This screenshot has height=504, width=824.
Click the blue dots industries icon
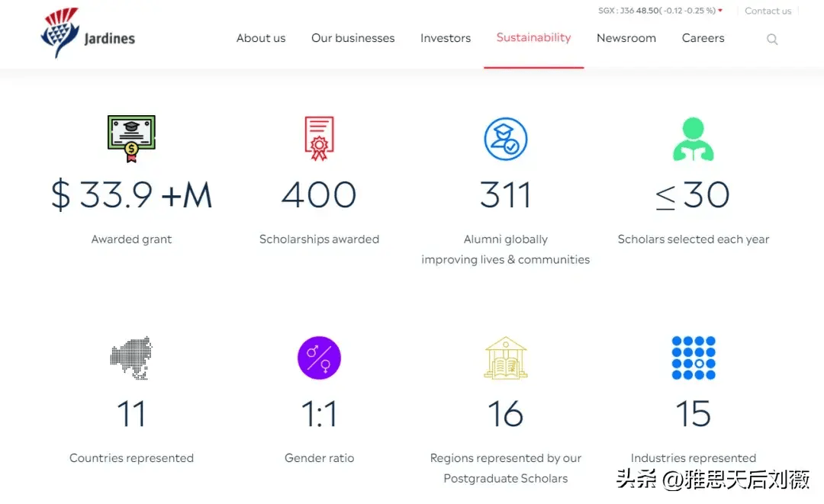693,358
